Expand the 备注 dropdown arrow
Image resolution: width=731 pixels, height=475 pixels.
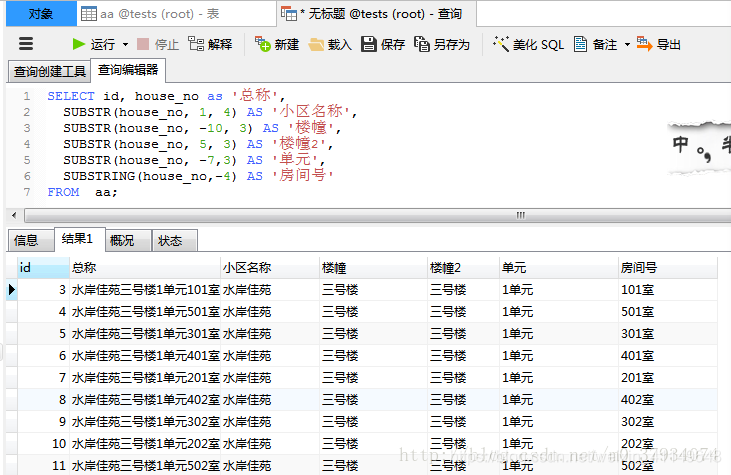(x=627, y=45)
